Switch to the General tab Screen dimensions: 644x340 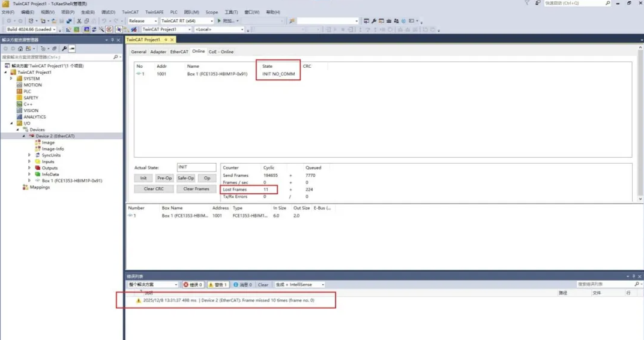coord(139,52)
